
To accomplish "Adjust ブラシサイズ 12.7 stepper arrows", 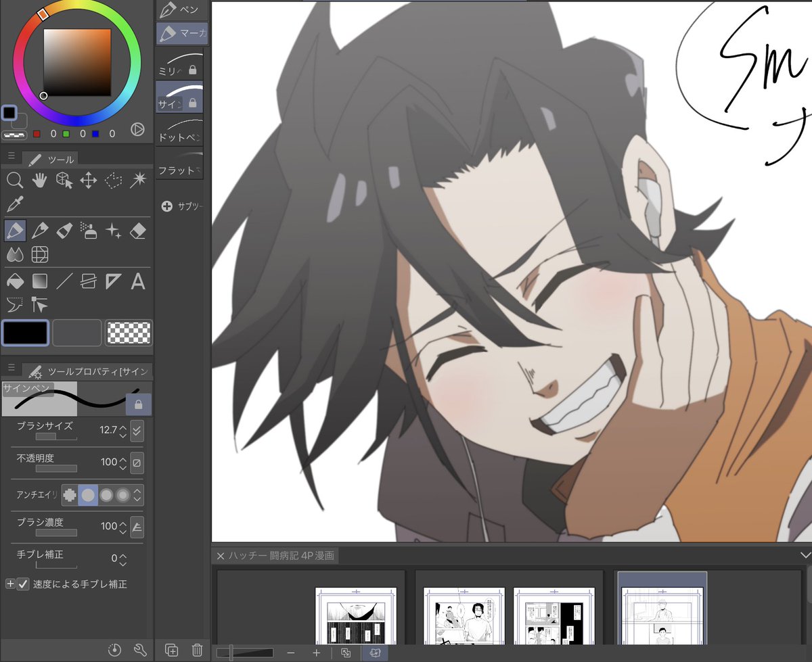I will pyautogui.click(x=122, y=430).
